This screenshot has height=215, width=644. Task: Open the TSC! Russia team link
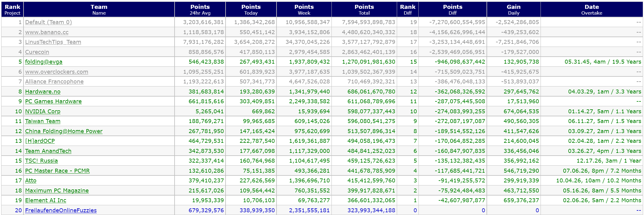tap(42, 161)
